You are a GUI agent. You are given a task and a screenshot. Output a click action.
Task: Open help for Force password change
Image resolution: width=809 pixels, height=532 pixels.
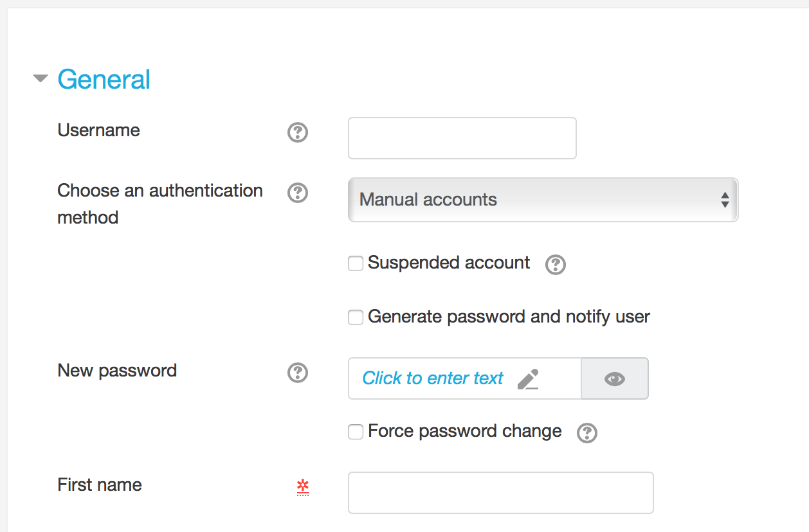click(586, 433)
